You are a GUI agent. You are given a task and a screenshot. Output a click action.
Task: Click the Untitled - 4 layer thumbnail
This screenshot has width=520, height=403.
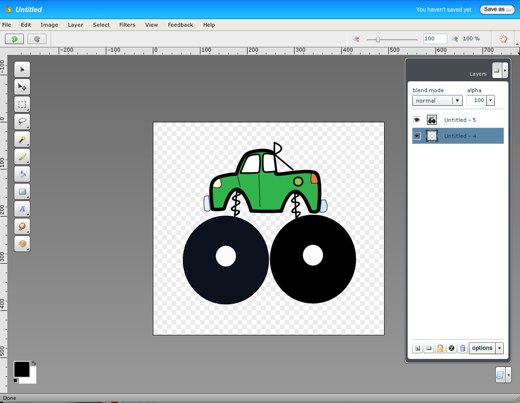click(432, 136)
